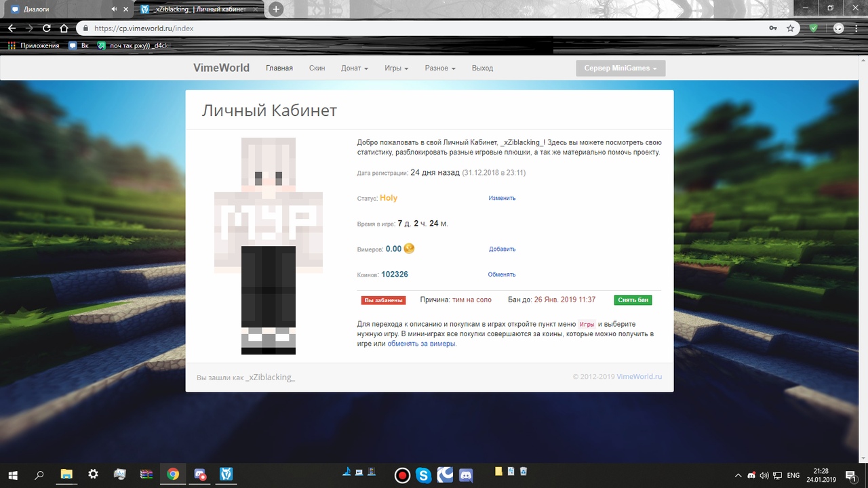Viewport: 868px width, 488px height.
Task: Click the browser reload page icon
Action: pos(47,28)
